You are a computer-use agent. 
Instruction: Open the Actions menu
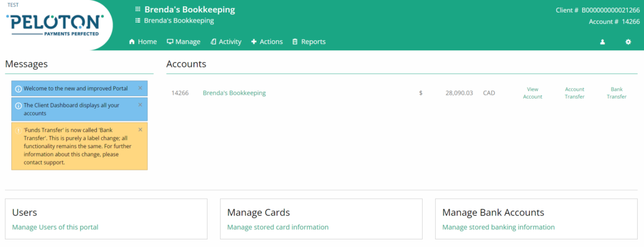267,41
